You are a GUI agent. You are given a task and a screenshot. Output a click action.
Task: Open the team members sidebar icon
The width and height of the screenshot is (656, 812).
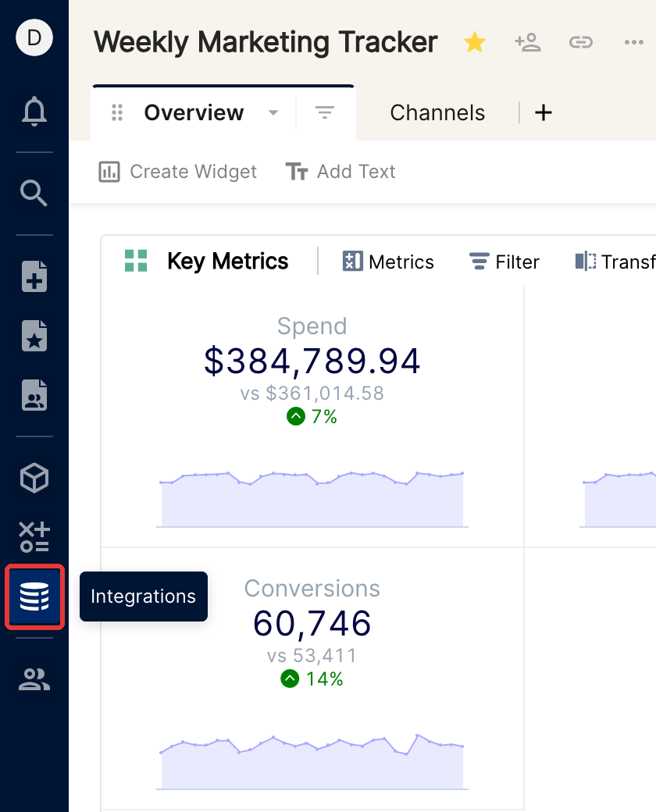(x=34, y=679)
